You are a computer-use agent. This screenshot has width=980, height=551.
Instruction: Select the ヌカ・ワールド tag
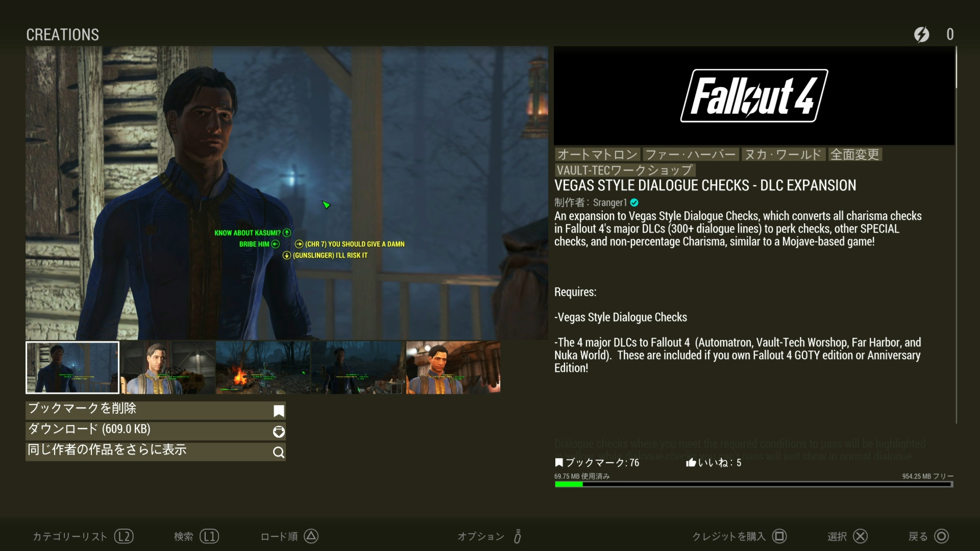pos(783,155)
